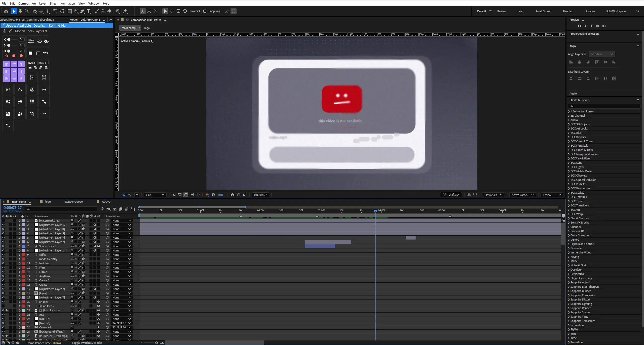This screenshot has height=345, width=644.
Task: Select the Horizontal Type tool
Action: [x=89, y=11]
